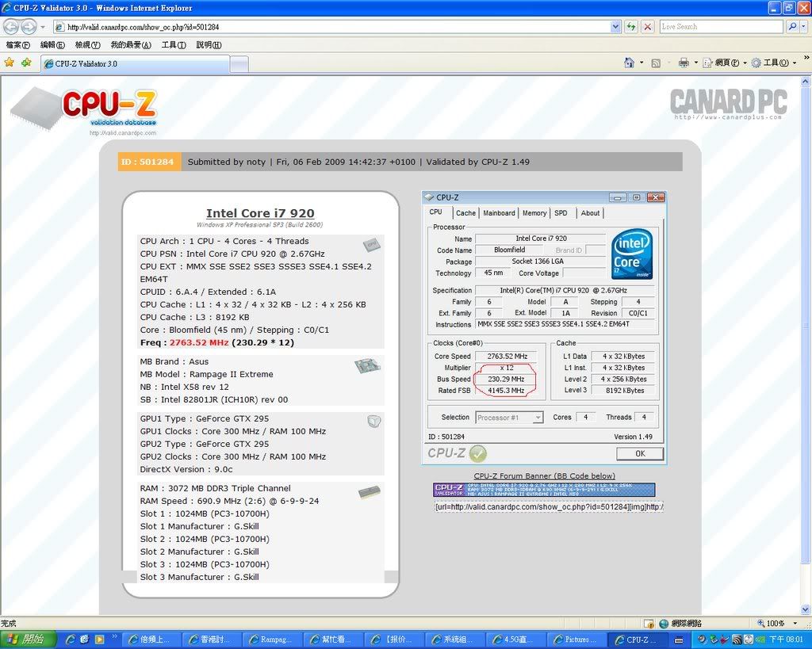812x649 pixels.
Task: Click the Intel Core i7 920 heading
Action: (260, 213)
